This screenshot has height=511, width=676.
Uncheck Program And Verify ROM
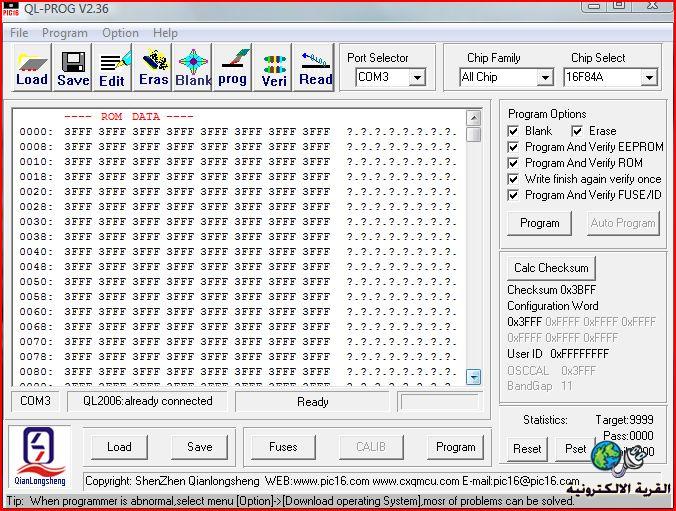click(513, 163)
